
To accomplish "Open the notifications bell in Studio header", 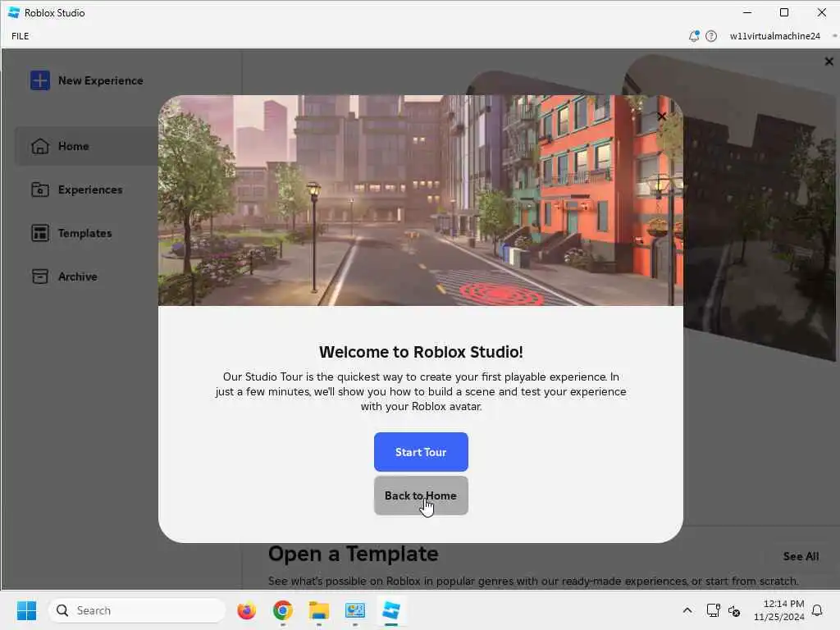I will point(694,36).
